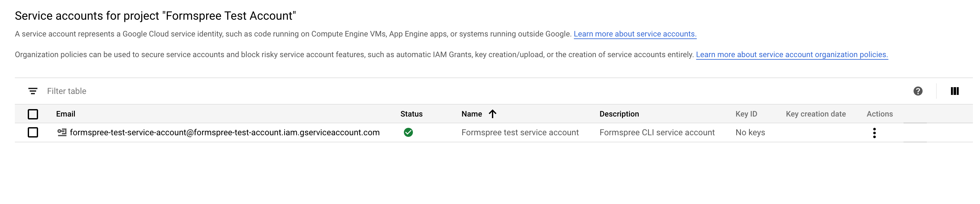The width and height of the screenshot is (980, 204).
Task: Open the column display options icon
Action: tap(955, 91)
